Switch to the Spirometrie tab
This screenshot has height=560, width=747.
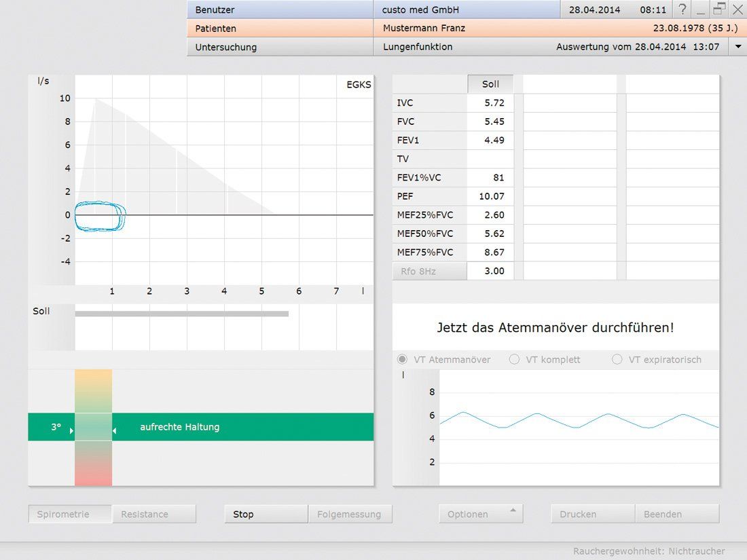click(x=70, y=514)
